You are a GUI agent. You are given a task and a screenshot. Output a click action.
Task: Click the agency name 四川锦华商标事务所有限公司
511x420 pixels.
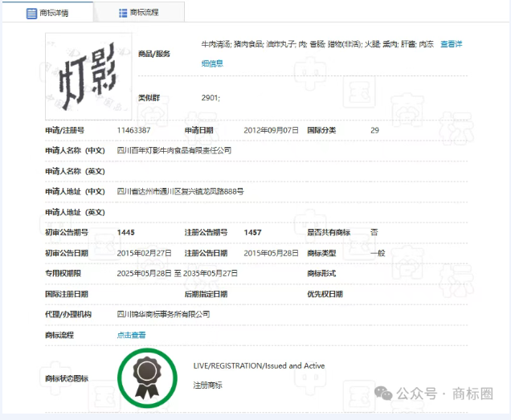[x=164, y=314]
